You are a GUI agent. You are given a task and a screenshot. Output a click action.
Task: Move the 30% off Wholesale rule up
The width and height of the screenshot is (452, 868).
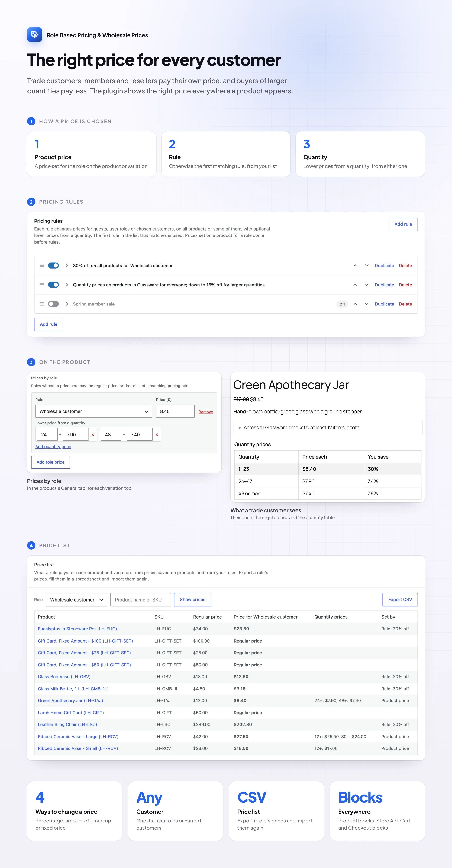coord(355,266)
